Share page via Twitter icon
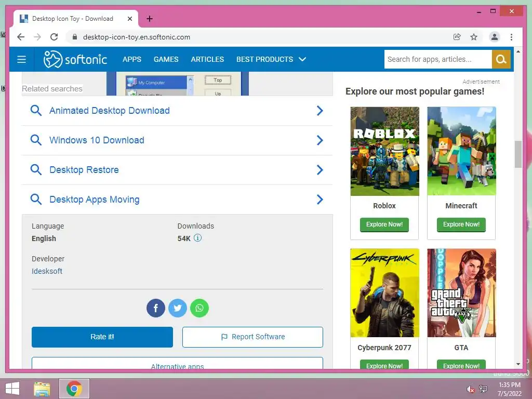 178,308
